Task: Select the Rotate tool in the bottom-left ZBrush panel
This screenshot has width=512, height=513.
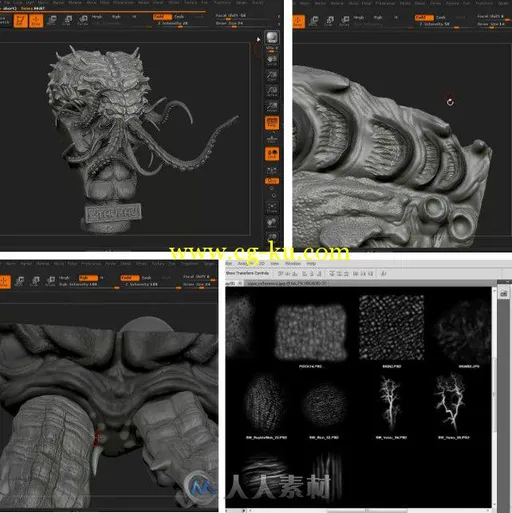Action: [x=50, y=281]
